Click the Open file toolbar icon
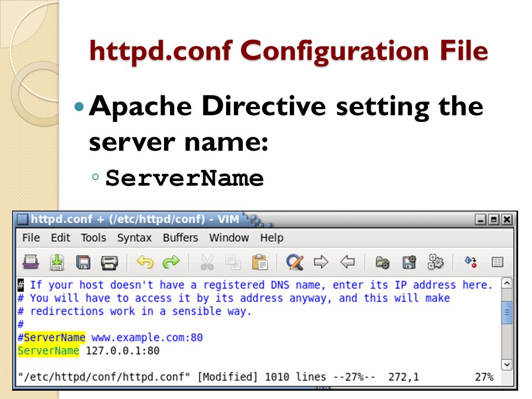 click(30, 262)
